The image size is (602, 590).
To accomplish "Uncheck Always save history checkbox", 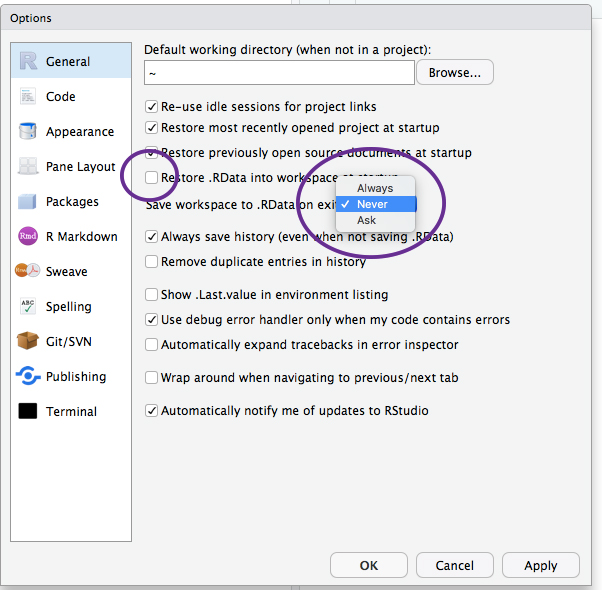I will pos(152,237).
